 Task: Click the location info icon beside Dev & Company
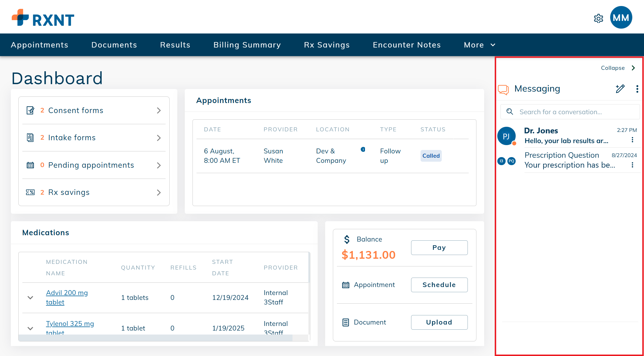coord(363,149)
